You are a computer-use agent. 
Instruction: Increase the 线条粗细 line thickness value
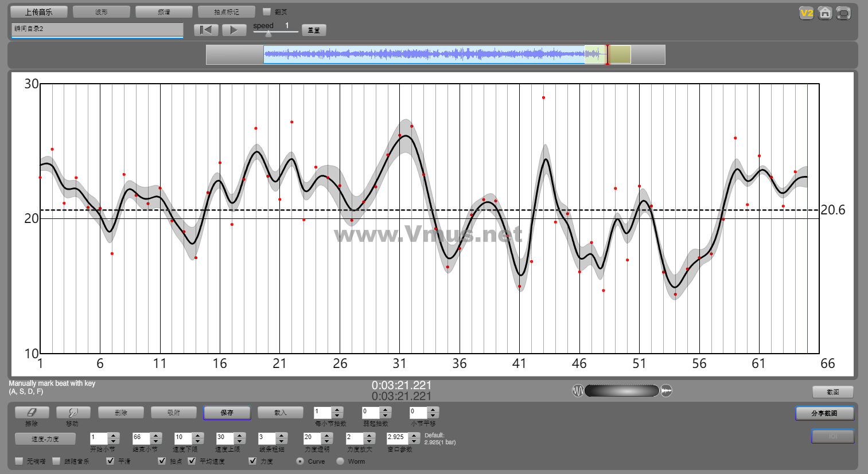pyautogui.click(x=282, y=436)
